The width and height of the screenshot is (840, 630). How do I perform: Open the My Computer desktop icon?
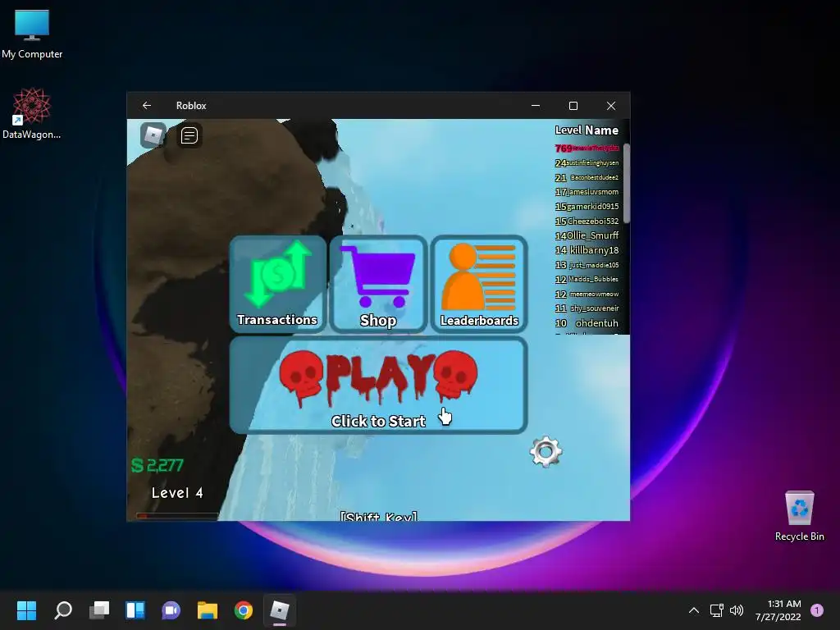[x=32, y=34]
